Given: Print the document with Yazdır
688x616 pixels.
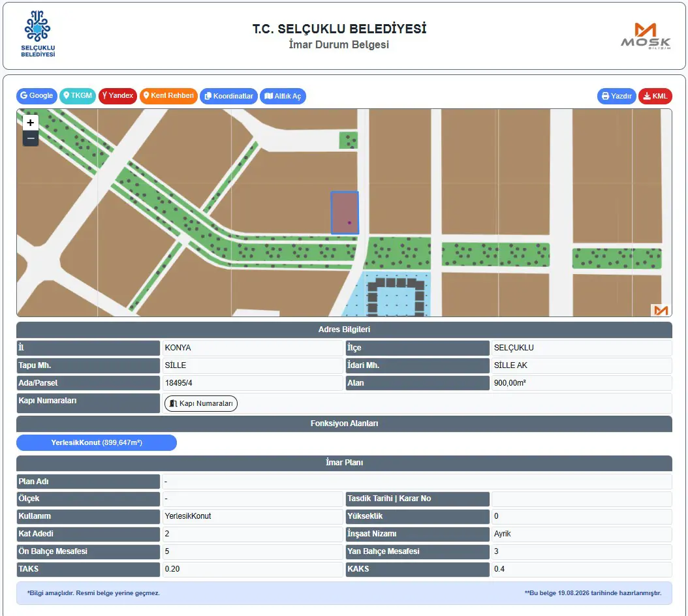Looking at the screenshot, I should (x=616, y=96).
